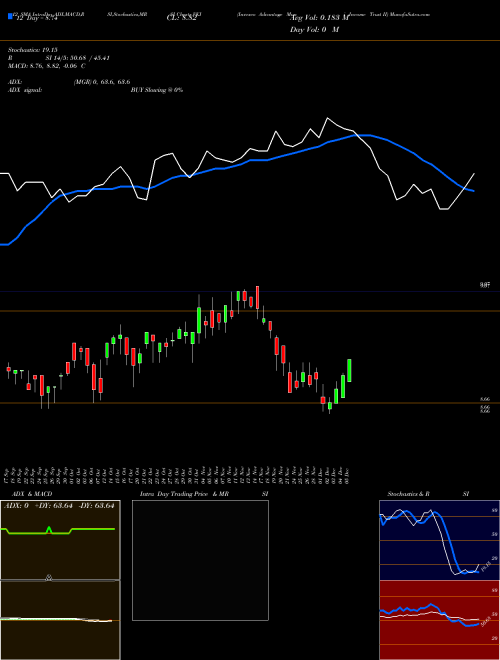Click the end of the white price line
Screen dimensions: 500x660
[474, 173]
